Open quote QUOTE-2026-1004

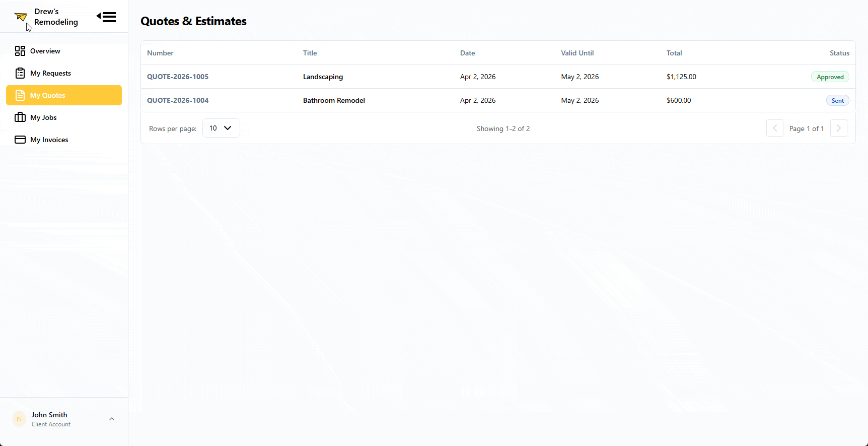[178, 100]
